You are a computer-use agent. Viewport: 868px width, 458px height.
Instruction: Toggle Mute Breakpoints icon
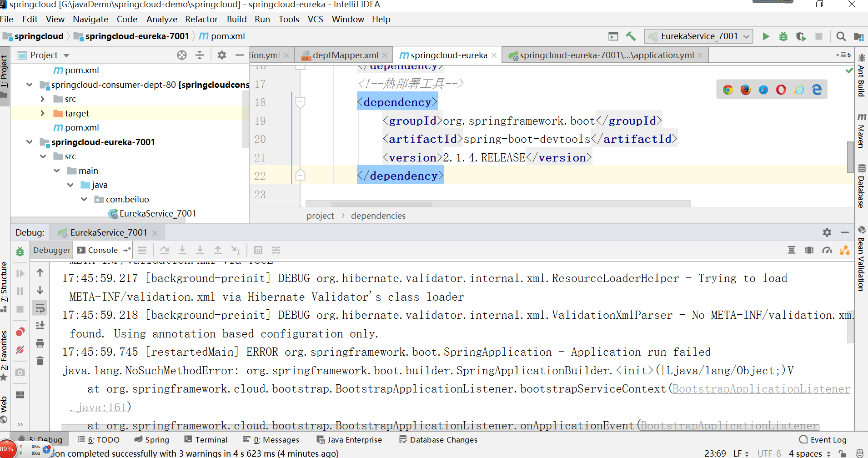pos(20,350)
